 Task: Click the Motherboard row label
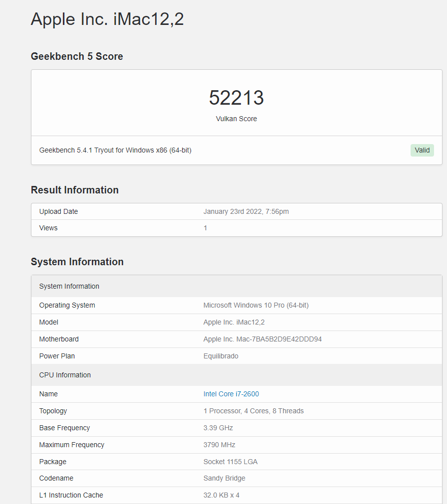point(59,339)
